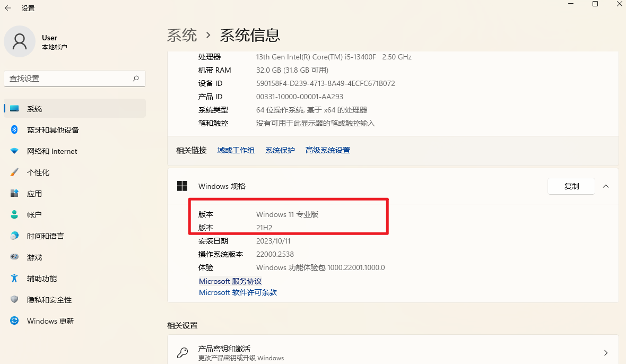Collapse the Windows 规格 section chevron
626x364 pixels.
coord(606,186)
